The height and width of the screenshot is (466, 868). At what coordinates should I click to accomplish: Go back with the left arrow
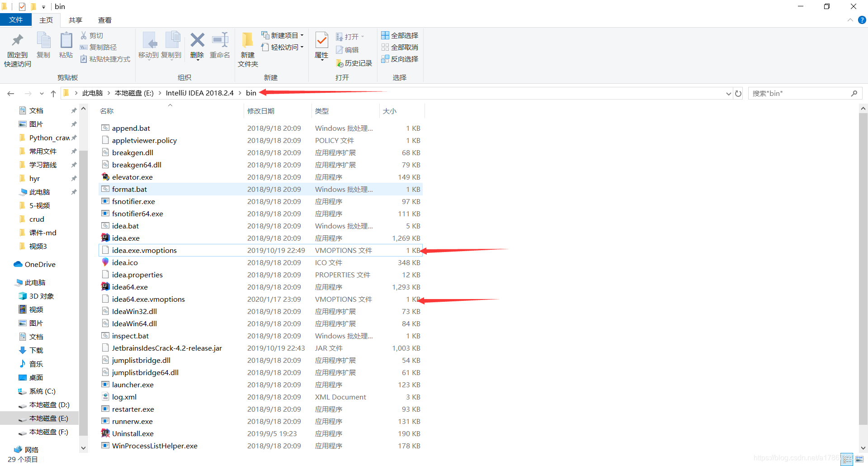(x=11, y=93)
